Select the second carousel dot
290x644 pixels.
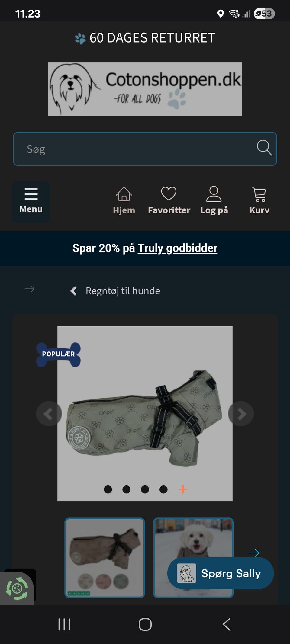[127, 489]
